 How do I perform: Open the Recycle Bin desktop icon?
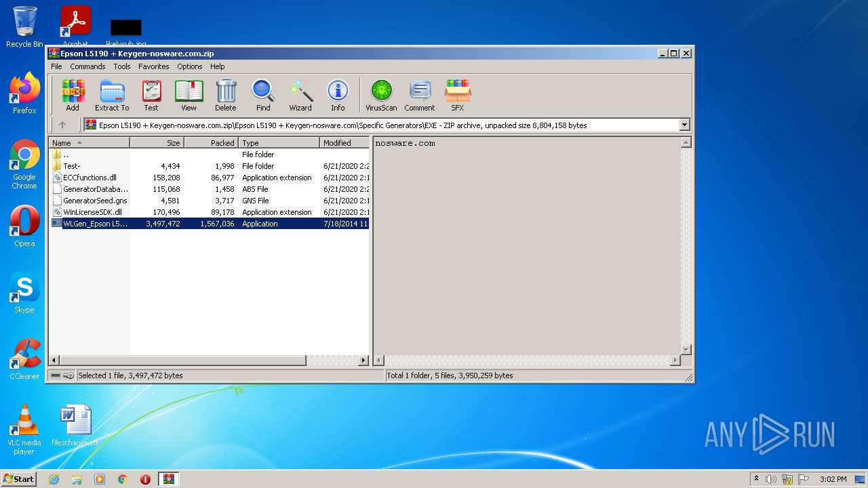click(x=24, y=27)
